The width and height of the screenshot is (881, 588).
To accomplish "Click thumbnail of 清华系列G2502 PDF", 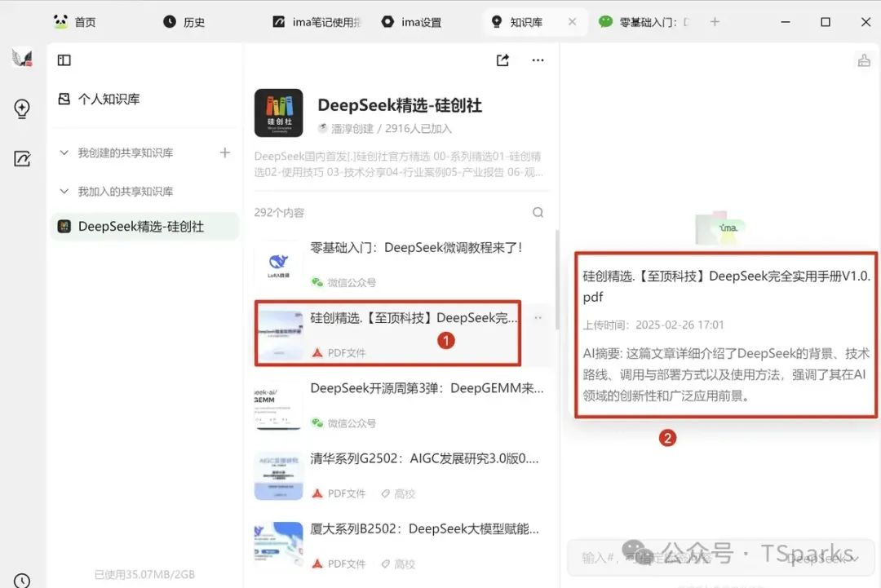I will (x=279, y=475).
